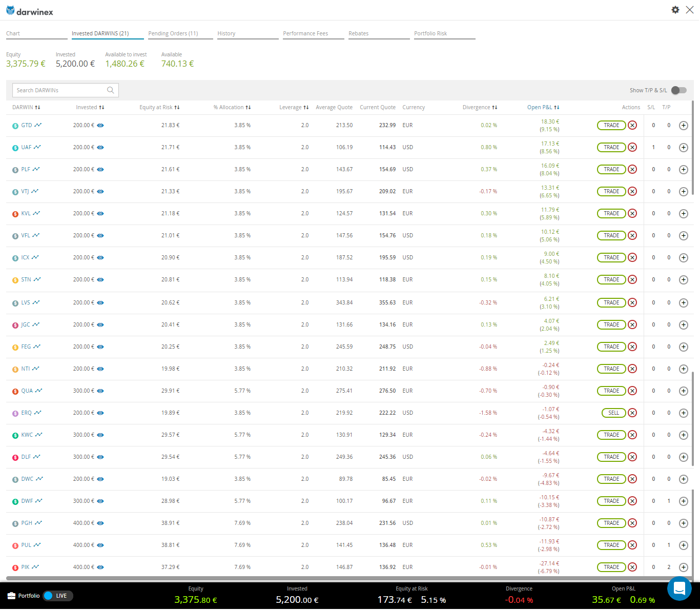Toggle NTI invested eye visibility
Viewport: 700px width, 610px height.
coord(100,369)
